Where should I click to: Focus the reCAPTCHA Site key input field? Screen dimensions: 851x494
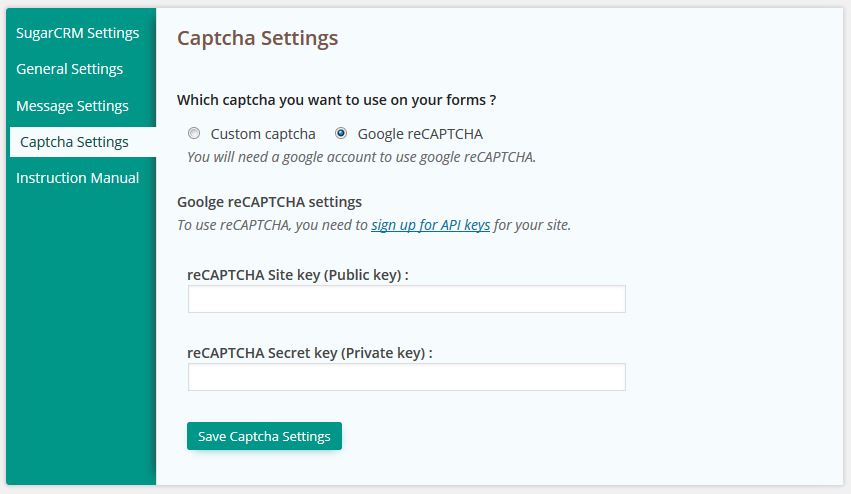pos(407,299)
